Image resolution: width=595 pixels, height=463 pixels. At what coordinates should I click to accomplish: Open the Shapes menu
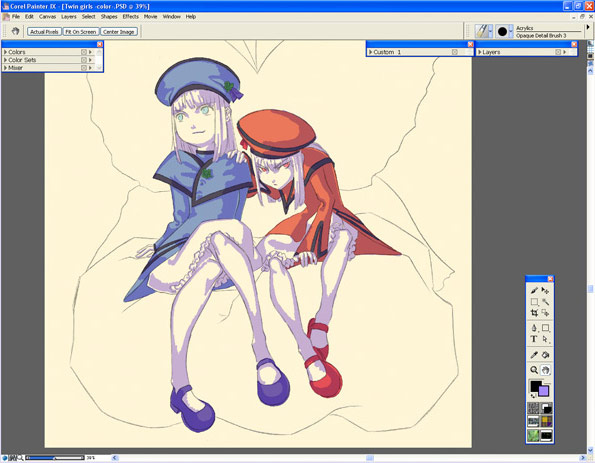coord(109,17)
